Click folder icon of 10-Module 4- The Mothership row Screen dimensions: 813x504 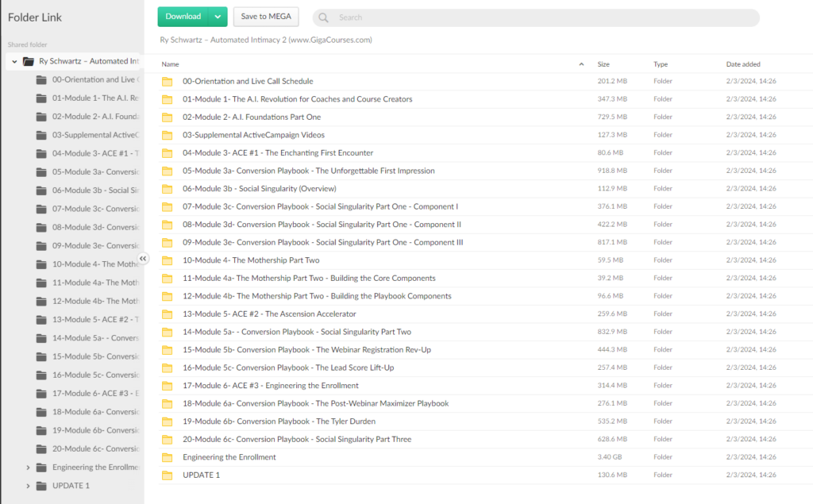pyautogui.click(x=168, y=260)
